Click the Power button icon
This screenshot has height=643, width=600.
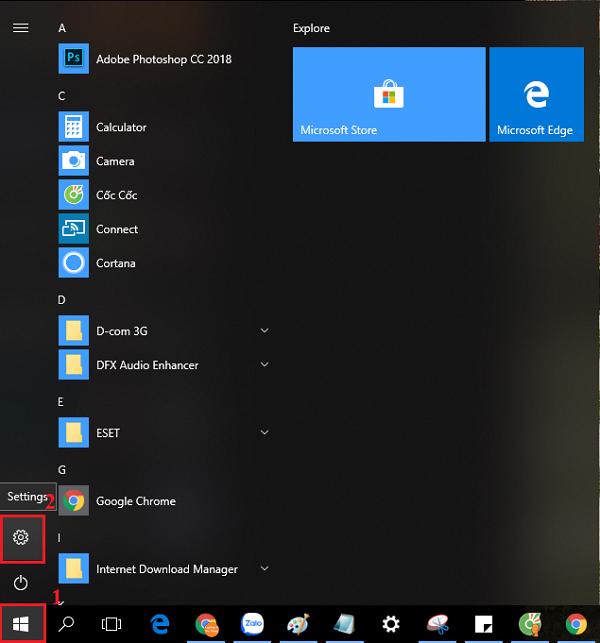(21, 583)
